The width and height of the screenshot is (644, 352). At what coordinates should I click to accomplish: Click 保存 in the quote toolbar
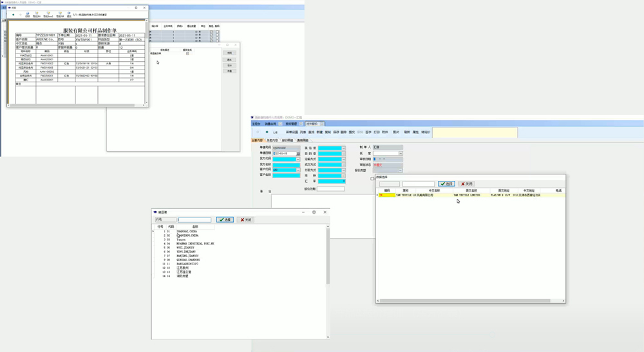(336, 132)
